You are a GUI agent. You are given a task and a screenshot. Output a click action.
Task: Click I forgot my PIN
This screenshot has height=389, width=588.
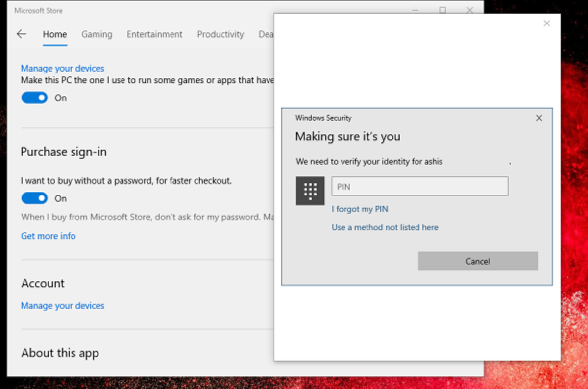360,209
